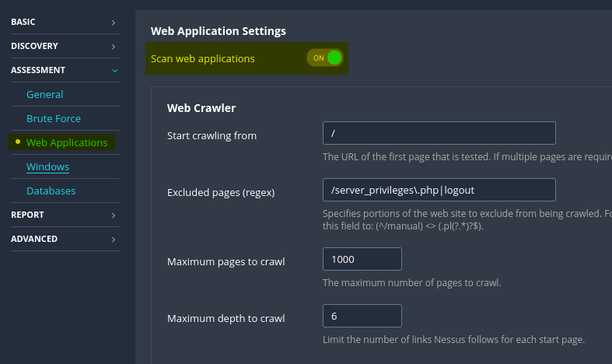Collapse the ASSESSMENT section chevron
Image resolution: width=612 pixels, height=364 pixels.
click(114, 71)
